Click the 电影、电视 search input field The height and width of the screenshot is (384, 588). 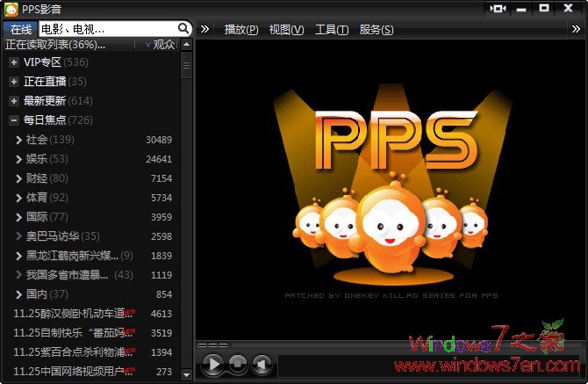point(105,29)
